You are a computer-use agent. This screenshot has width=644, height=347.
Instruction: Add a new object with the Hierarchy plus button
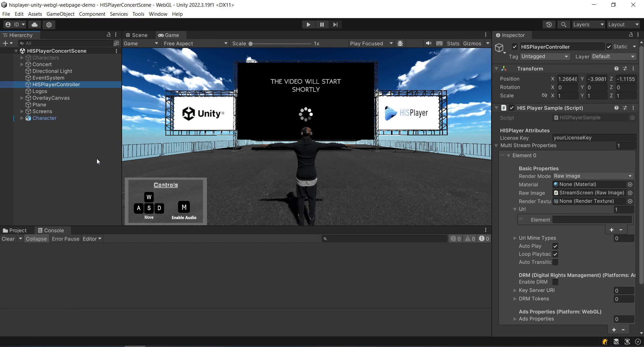(x=7, y=43)
